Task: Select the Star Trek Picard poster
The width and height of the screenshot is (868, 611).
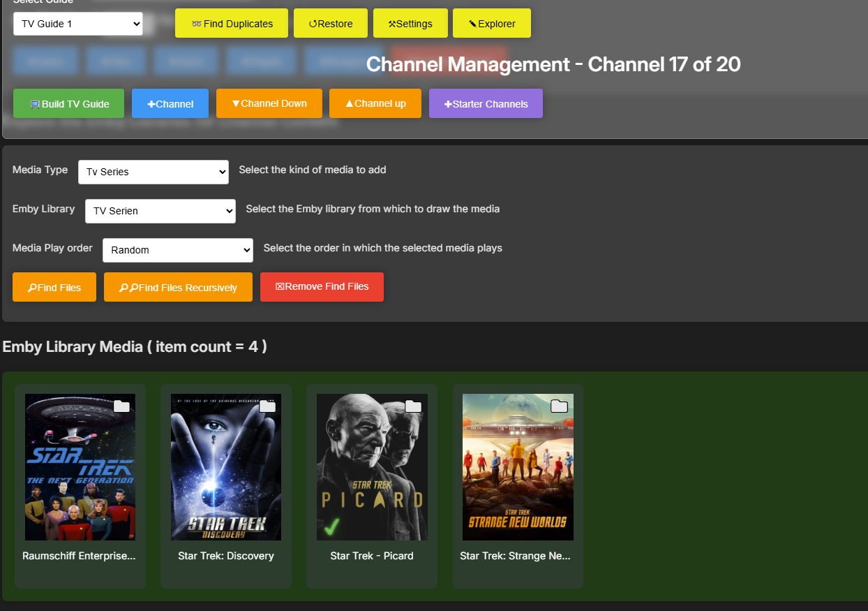Action: (x=372, y=467)
